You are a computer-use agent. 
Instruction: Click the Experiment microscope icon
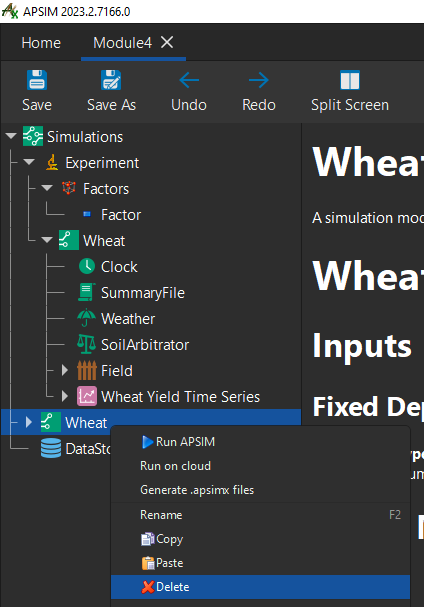click(52, 162)
